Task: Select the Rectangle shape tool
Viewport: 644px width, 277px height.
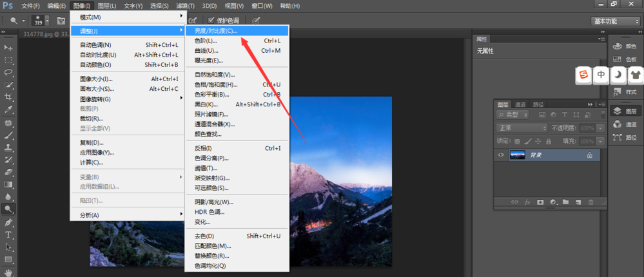Action: pos(8,260)
